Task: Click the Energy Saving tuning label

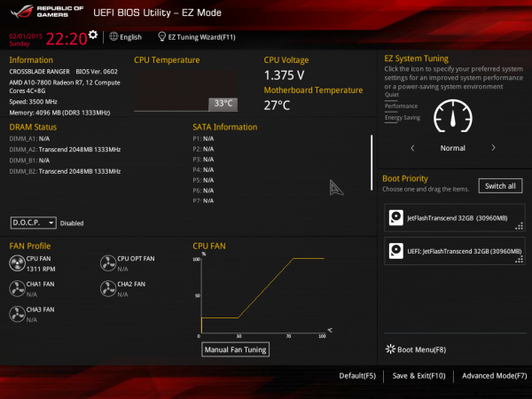Action: pyautogui.click(x=403, y=118)
